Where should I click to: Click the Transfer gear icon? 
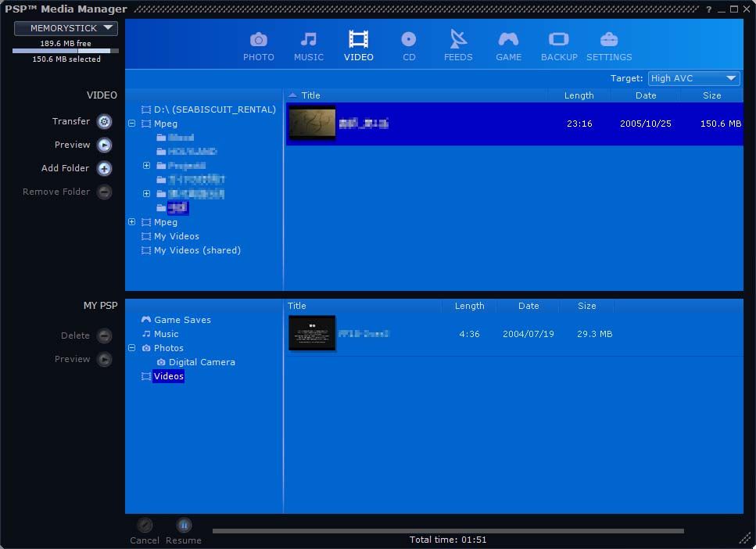point(104,121)
